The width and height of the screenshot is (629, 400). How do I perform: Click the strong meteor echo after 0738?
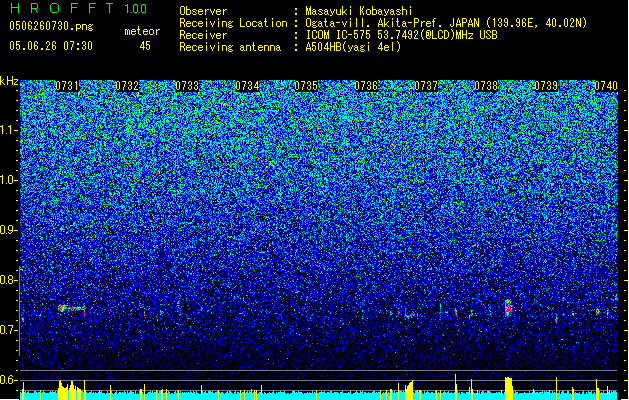tap(508, 308)
